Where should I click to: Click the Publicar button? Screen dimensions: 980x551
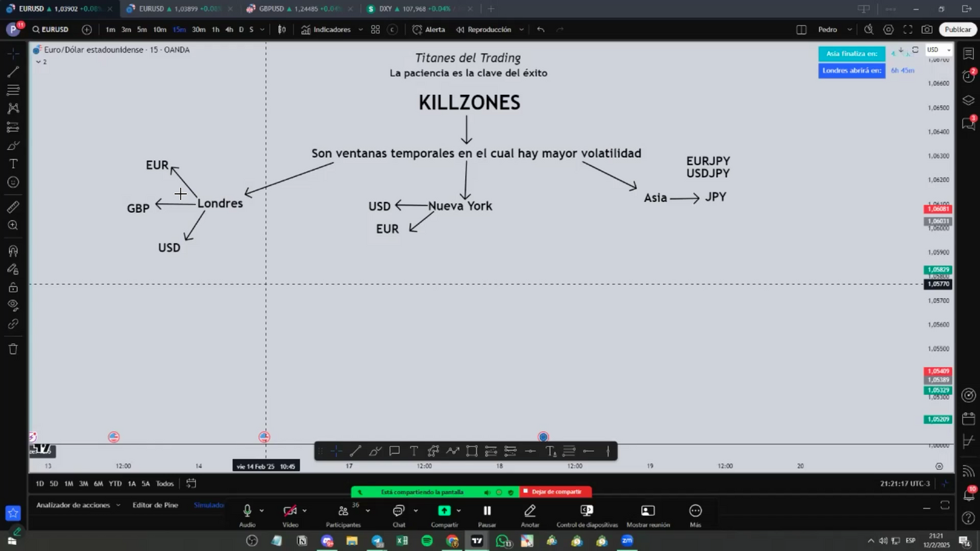coord(957,30)
